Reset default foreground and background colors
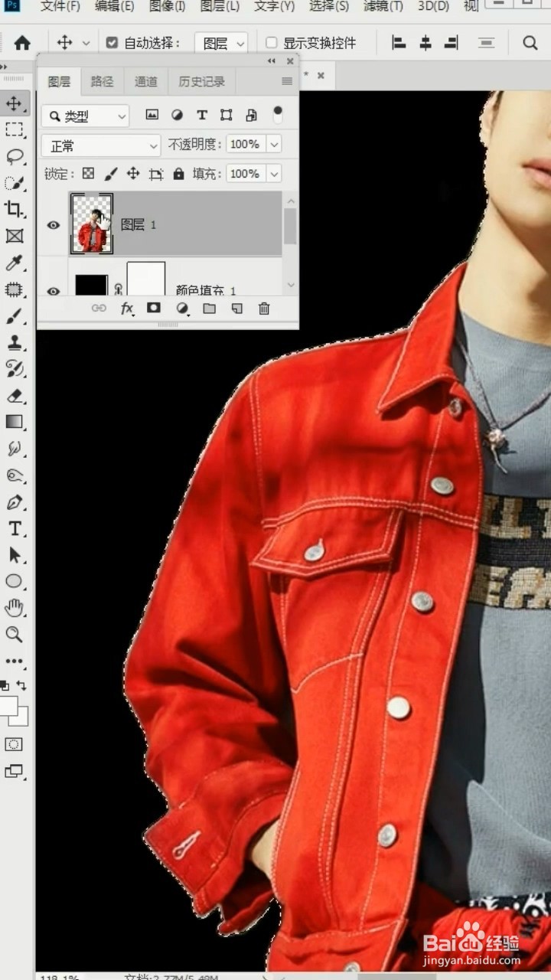Viewport: 551px width, 980px height. click(x=5, y=685)
